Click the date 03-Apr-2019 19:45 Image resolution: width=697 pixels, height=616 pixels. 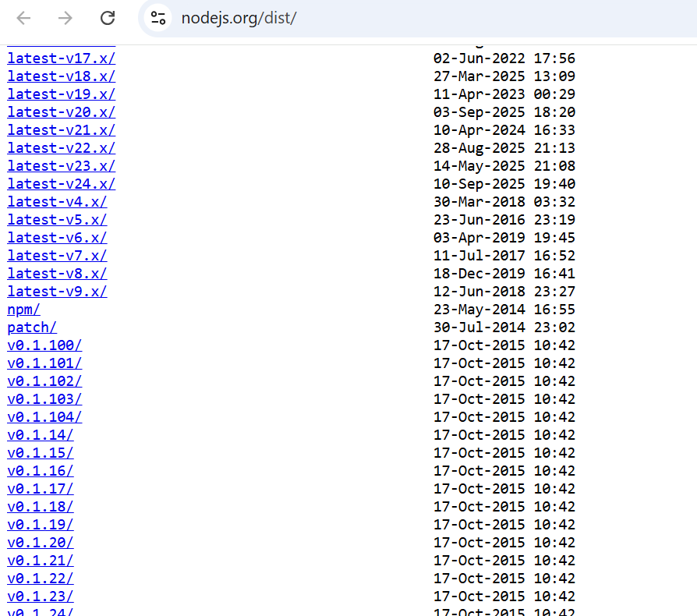(504, 237)
